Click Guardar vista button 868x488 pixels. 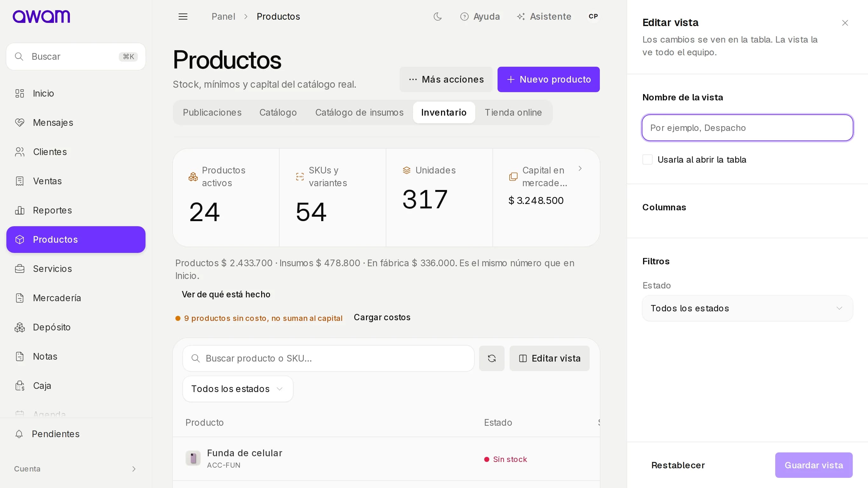[814, 465]
